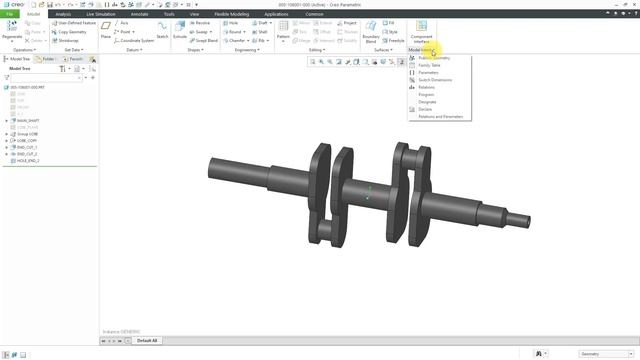Click the Project tool
The width and height of the screenshot is (640, 360).
347,23
